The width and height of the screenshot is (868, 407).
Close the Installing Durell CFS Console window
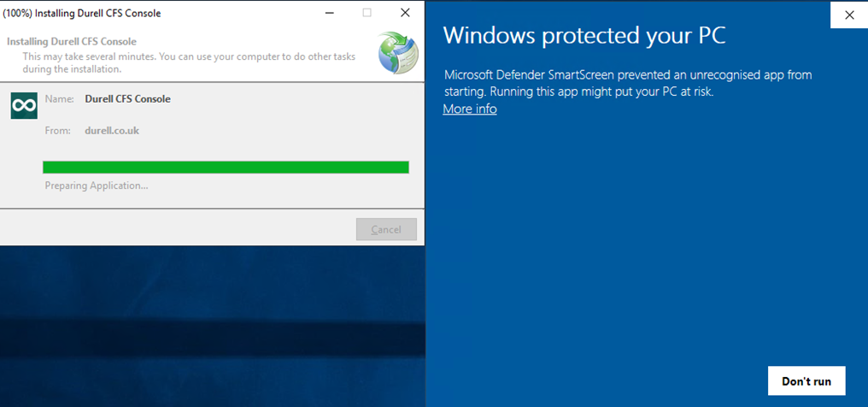tap(405, 13)
